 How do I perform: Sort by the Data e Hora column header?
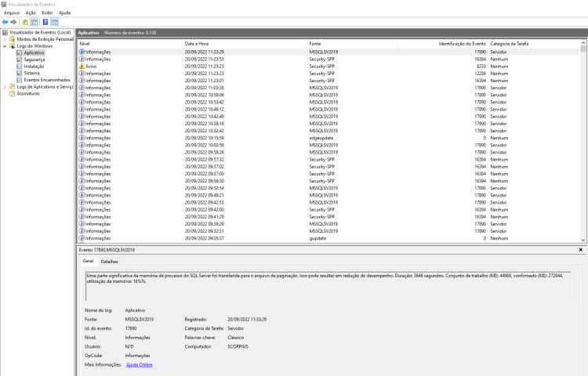[245, 44]
